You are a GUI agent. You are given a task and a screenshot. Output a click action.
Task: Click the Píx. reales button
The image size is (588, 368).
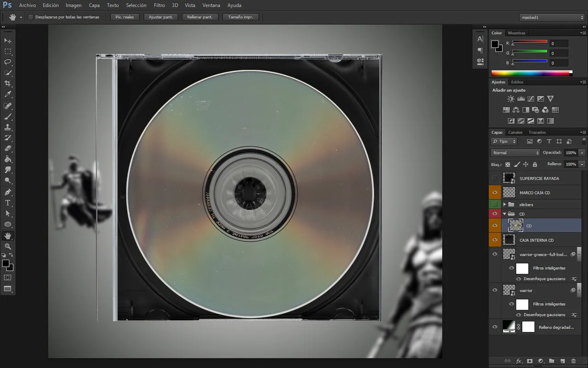click(124, 17)
